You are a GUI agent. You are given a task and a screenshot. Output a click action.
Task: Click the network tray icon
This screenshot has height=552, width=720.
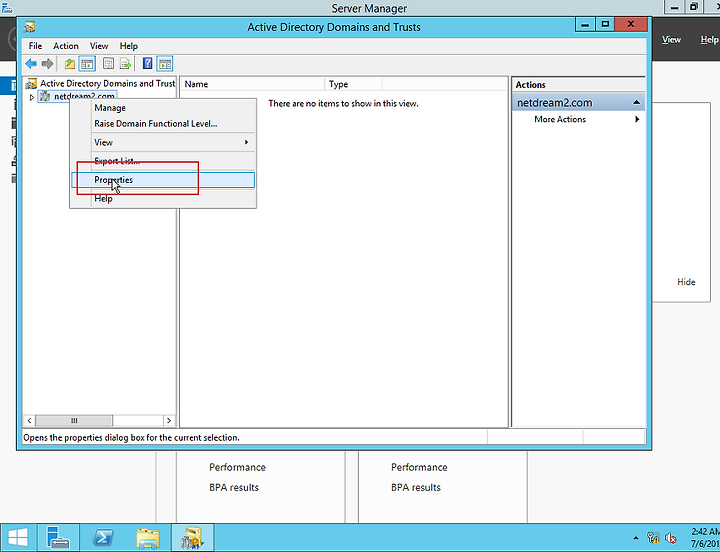[x=653, y=538]
